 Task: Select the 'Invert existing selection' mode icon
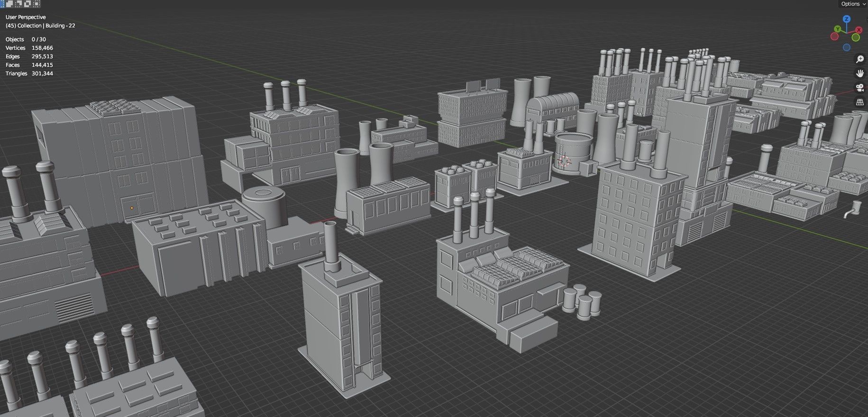coord(27,4)
